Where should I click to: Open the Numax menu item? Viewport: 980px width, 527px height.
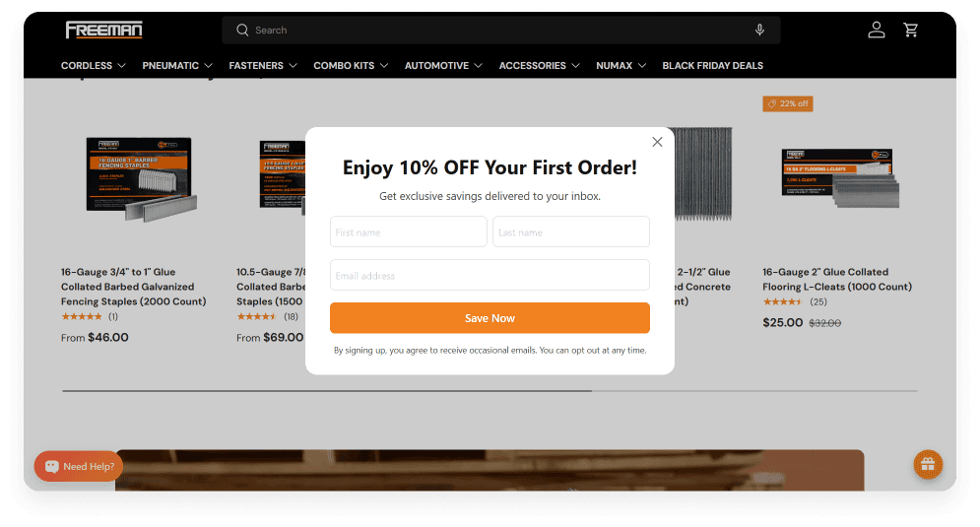pyautogui.click(x=621, y=66)
